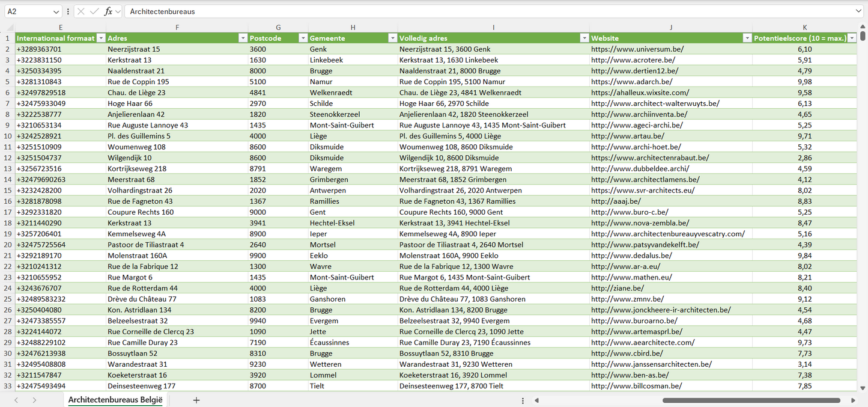Open the https://www.universum.be/ link
The width and height of the screenshot is (868, 407).
[x=637, y=49]
